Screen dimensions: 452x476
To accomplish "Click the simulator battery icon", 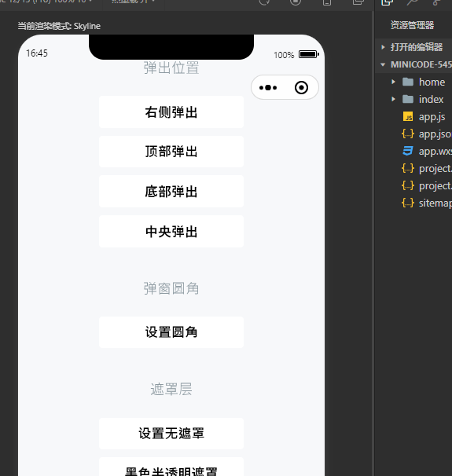I will [x=309, y=54].
